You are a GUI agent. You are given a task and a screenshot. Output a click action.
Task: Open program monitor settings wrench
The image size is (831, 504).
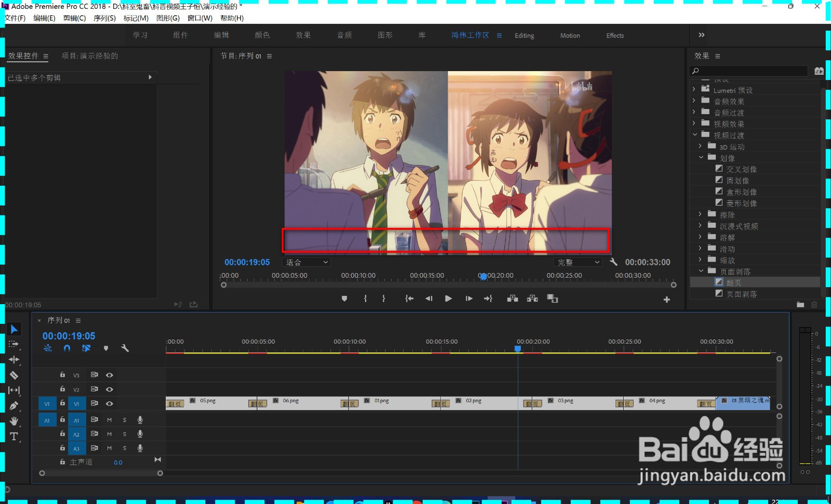coord(613,262)
